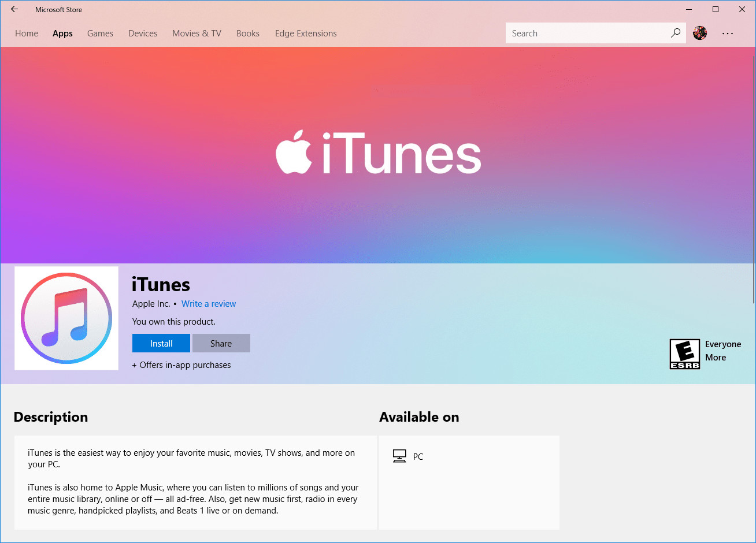Maximize the Microsoft Store window
Screen dimensions: 756x543
[716, 9]
